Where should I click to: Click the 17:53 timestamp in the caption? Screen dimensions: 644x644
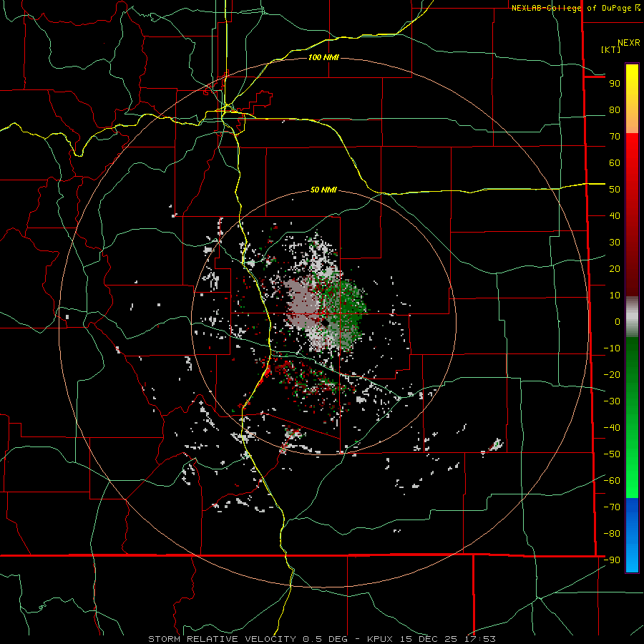pyautogui.click(x=480, y=639)
